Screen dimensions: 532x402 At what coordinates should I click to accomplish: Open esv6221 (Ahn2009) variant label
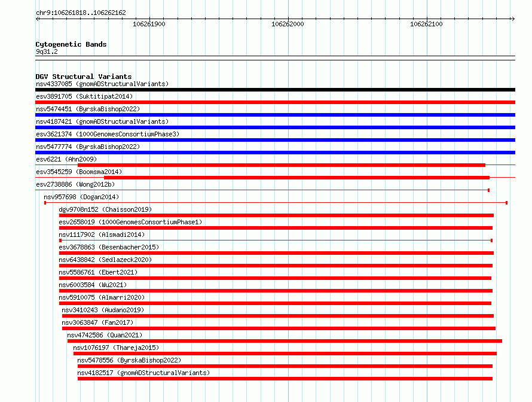pos(66,159)
